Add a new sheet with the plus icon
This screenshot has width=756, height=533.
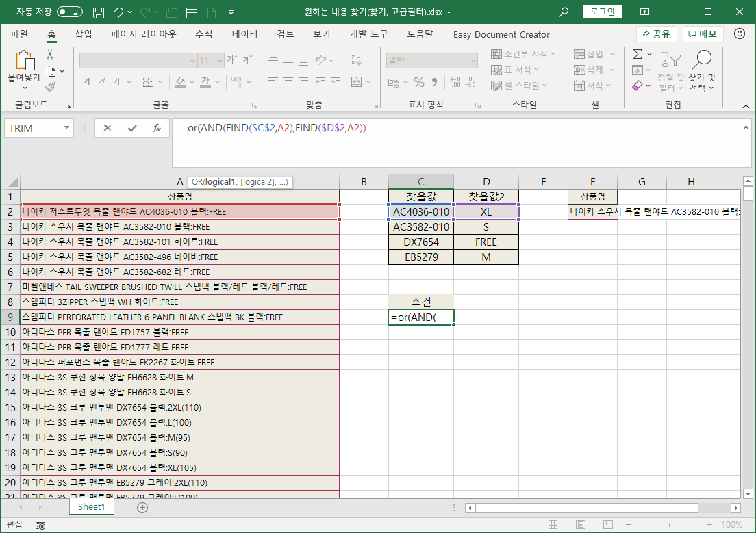pos(142,507)
